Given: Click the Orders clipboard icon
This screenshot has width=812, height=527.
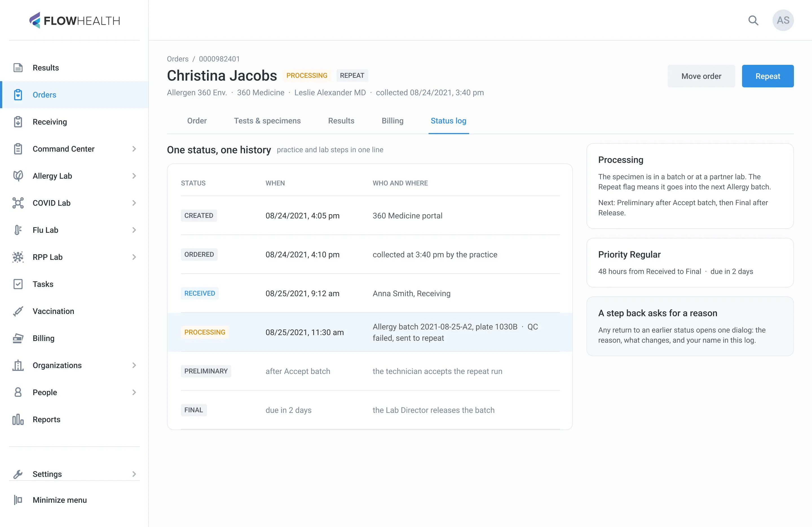Looking at the screenshot, I should point(18,95).
